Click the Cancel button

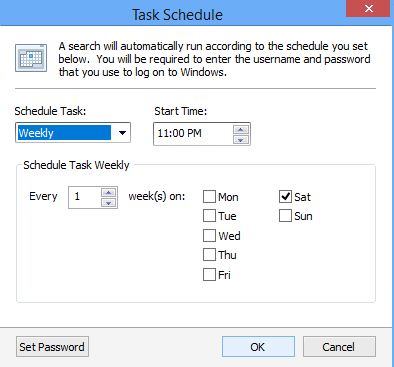point(339,347)
